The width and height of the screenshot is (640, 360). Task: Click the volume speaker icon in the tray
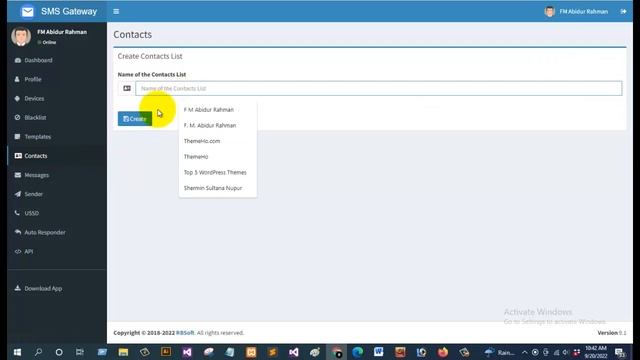point(566,352)
